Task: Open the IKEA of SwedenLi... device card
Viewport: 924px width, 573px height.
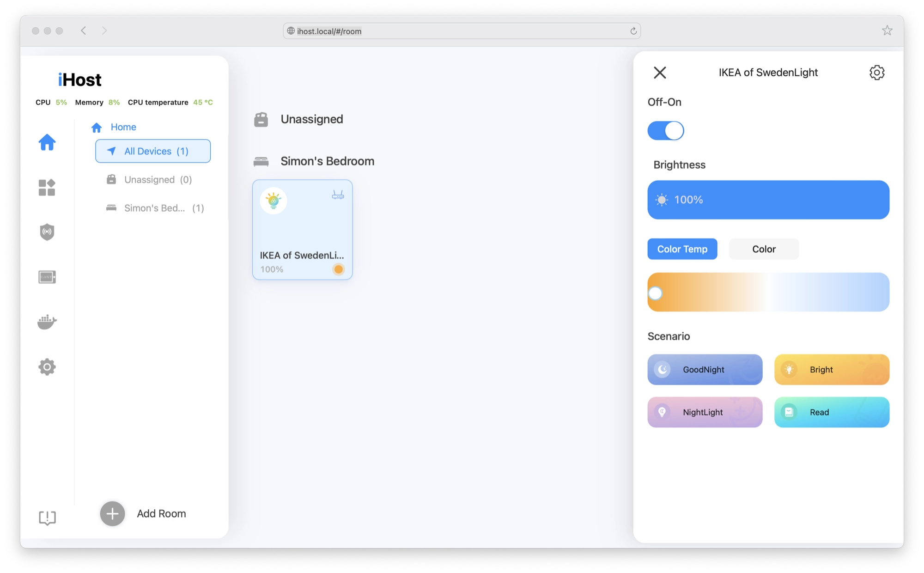Action: click(303, 230)
